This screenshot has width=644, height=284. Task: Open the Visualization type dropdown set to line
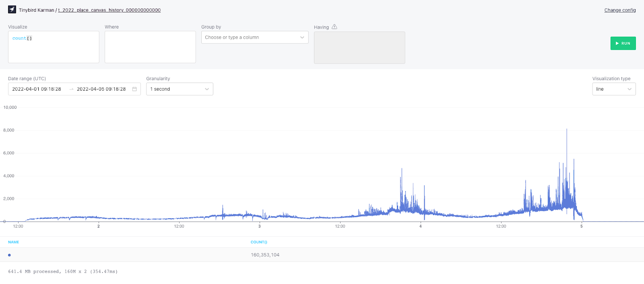613,89
